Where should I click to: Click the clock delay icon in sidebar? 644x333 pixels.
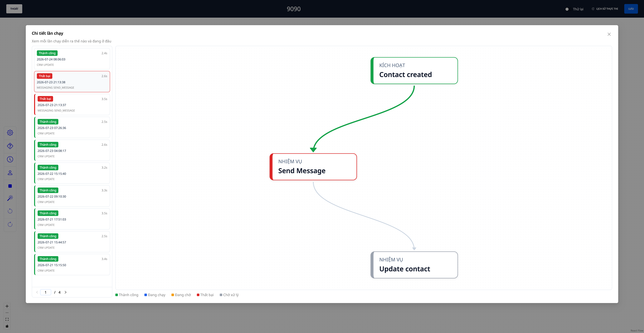pos(10,159)
